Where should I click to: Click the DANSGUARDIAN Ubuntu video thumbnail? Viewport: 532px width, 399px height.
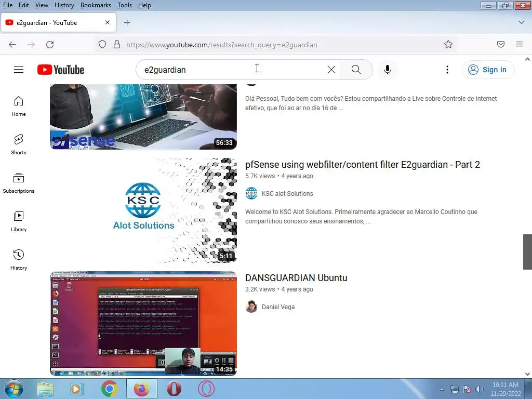point(143,324)
